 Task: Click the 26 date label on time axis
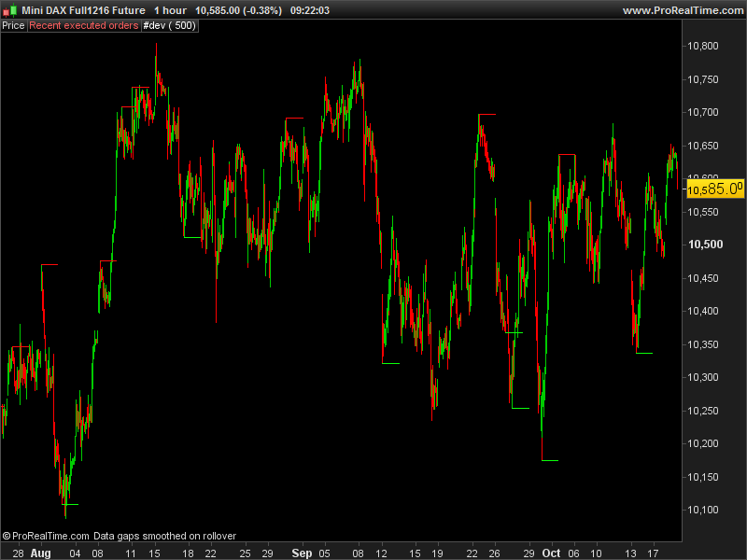tap(495, 553)
